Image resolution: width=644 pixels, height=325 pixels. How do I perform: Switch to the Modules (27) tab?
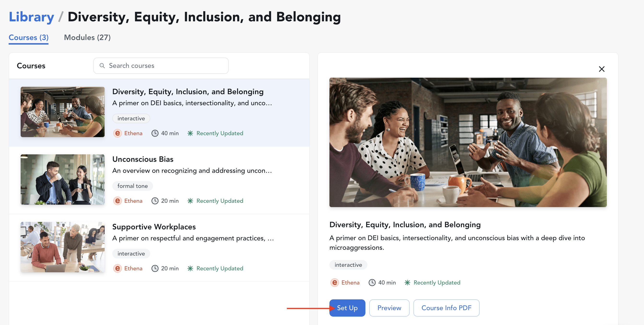pyautogui.click(x=87, y=37)
